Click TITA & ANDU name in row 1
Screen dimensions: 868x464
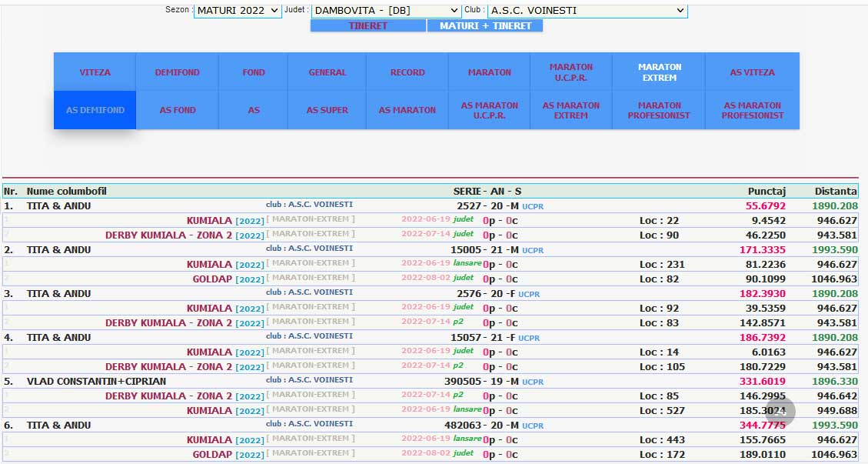pos(58,205)
